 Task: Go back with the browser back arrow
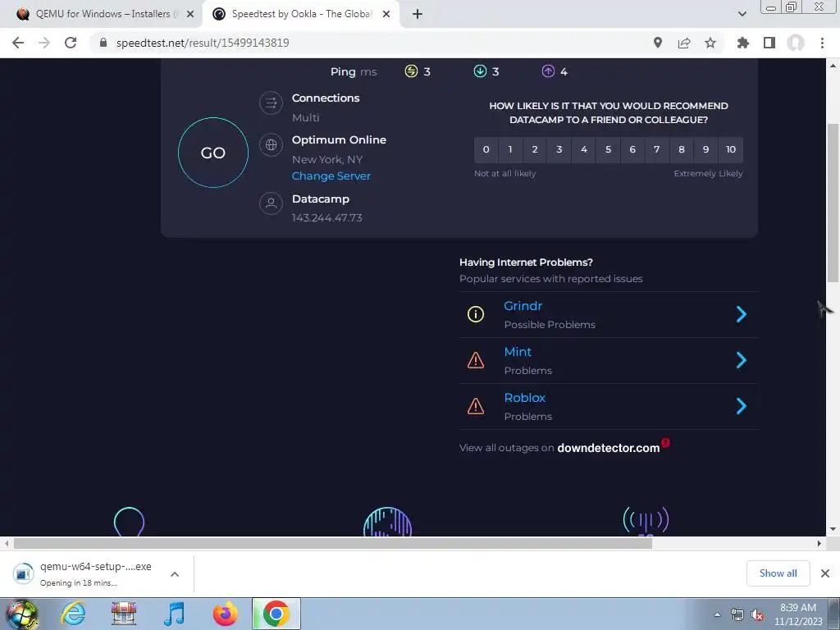tap(18, 43)
